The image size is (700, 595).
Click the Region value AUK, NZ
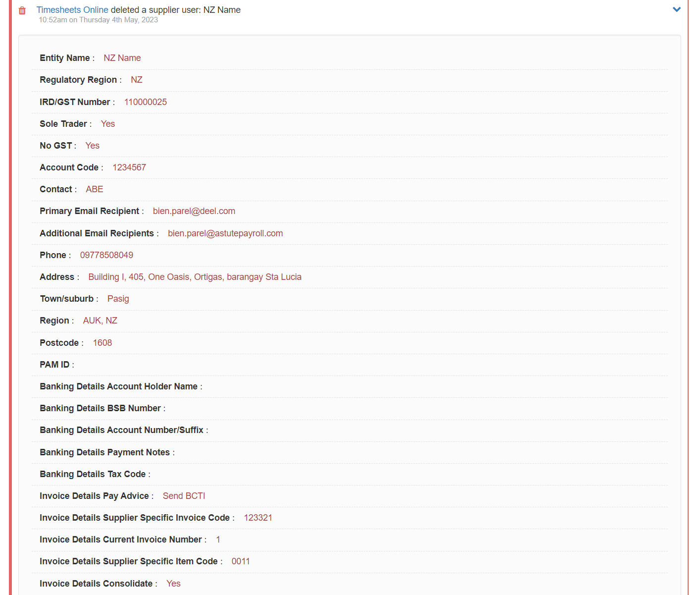point(100,321)
